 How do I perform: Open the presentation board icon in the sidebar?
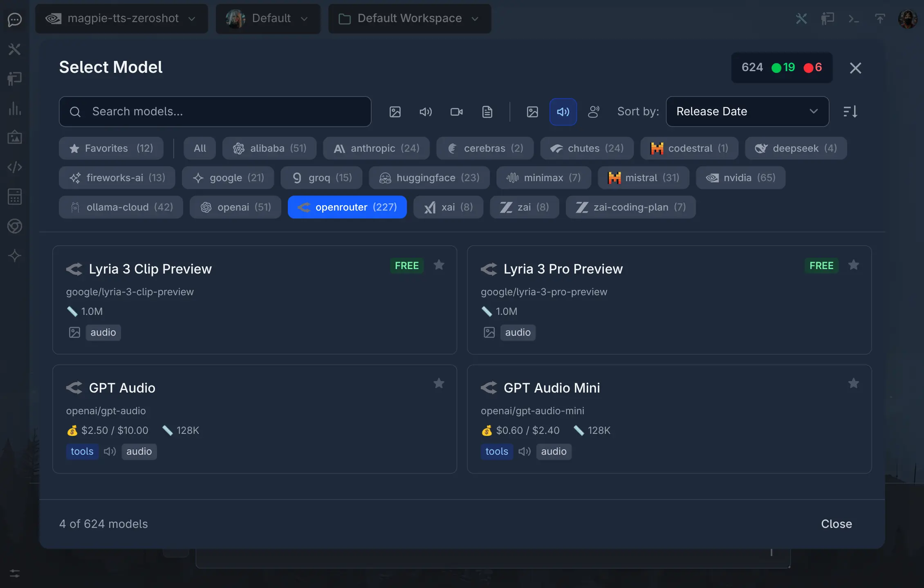point(15,79)
